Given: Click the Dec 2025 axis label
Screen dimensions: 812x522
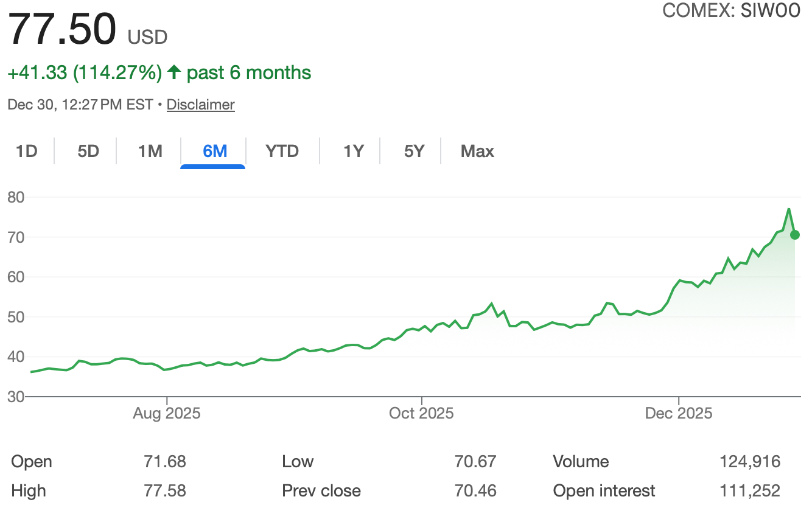Looking at the screenshot, I should (x=678, y=414).
